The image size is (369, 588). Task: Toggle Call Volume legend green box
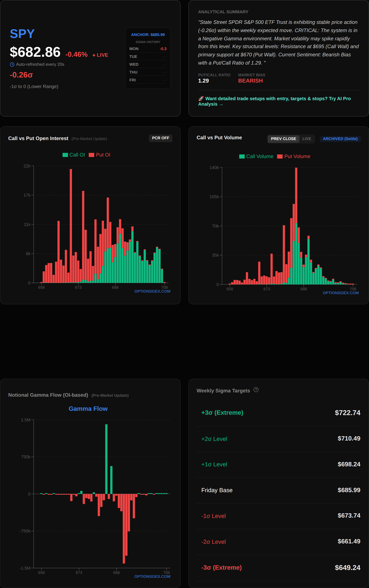pos(242,156)
